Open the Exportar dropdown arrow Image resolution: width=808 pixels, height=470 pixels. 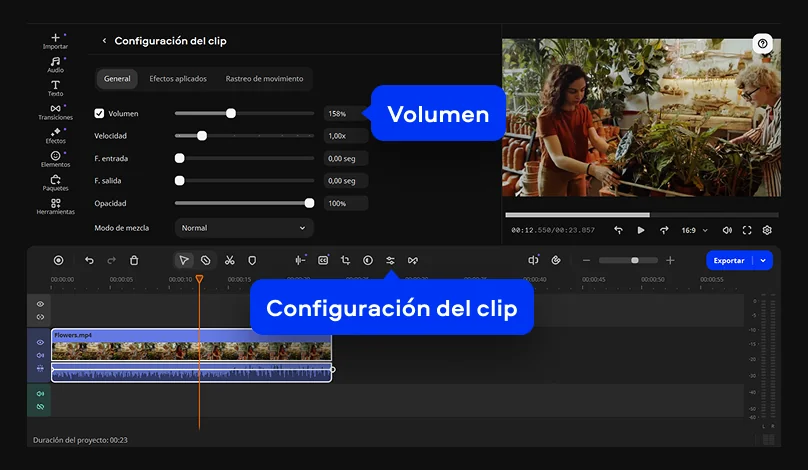click(764, 260)
